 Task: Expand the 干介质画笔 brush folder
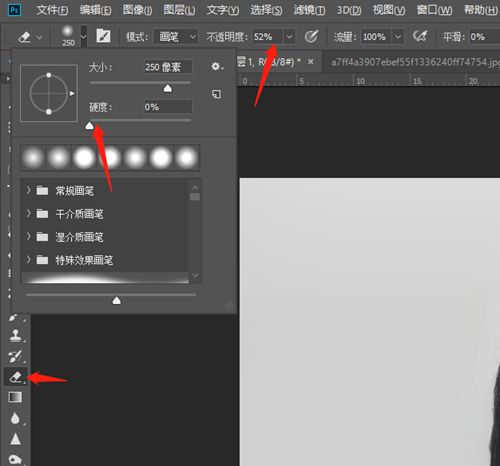29,213
